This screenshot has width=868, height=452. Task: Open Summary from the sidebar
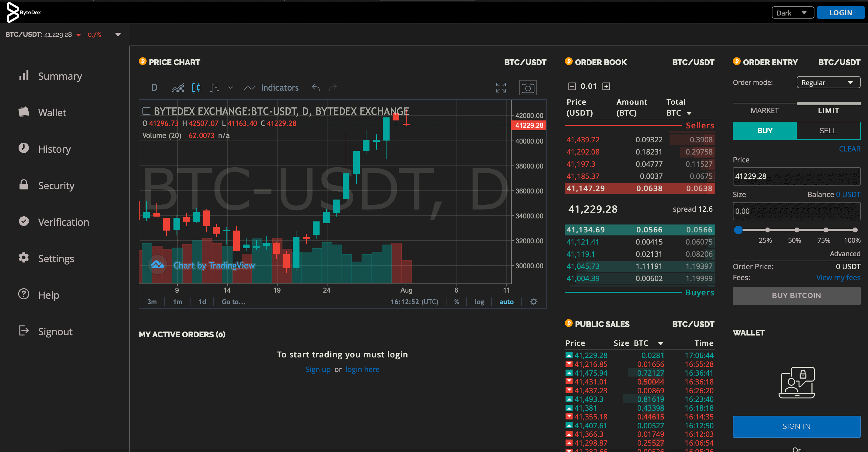(x=50, y=76)
